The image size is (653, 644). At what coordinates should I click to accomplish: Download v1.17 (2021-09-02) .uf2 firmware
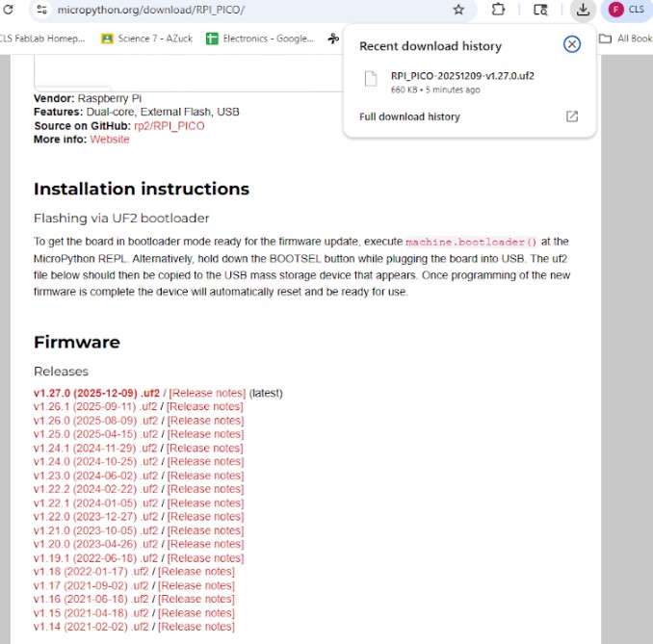coord(91,585)
